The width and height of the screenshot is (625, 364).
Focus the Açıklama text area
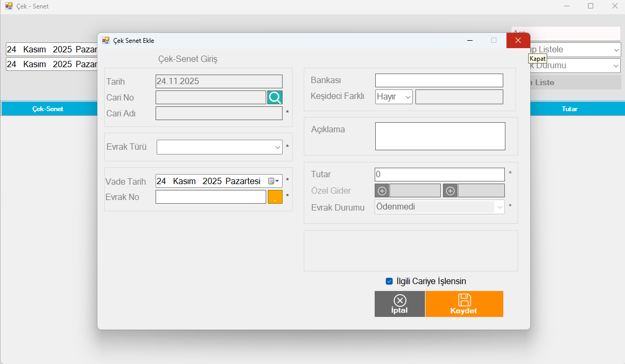click(440, 136)
